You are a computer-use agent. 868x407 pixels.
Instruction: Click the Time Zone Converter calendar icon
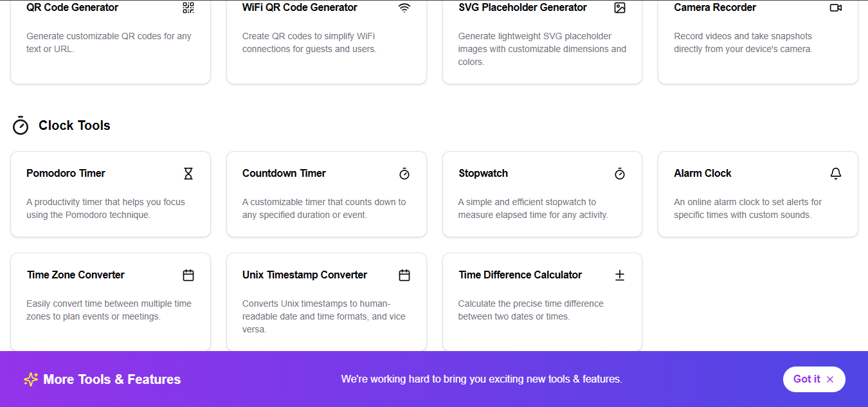pyautogui.click(x=188, y=275)
